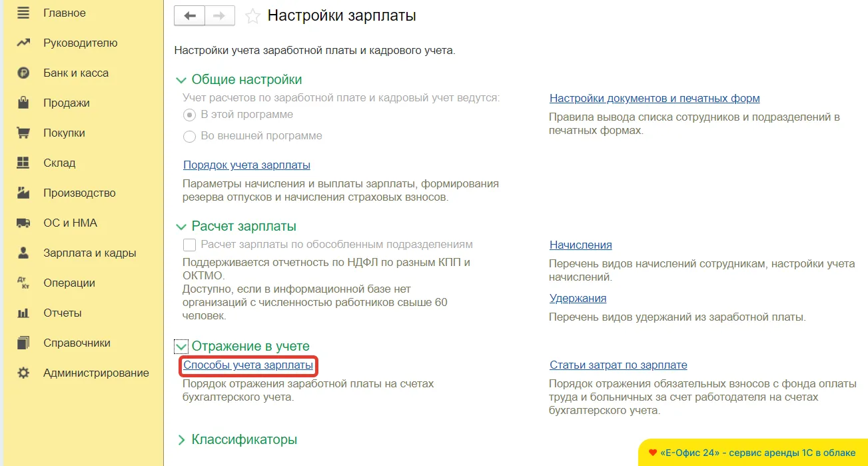Open the Удержания link
This screenshot has height=466, width=868.
click(578, 298)
